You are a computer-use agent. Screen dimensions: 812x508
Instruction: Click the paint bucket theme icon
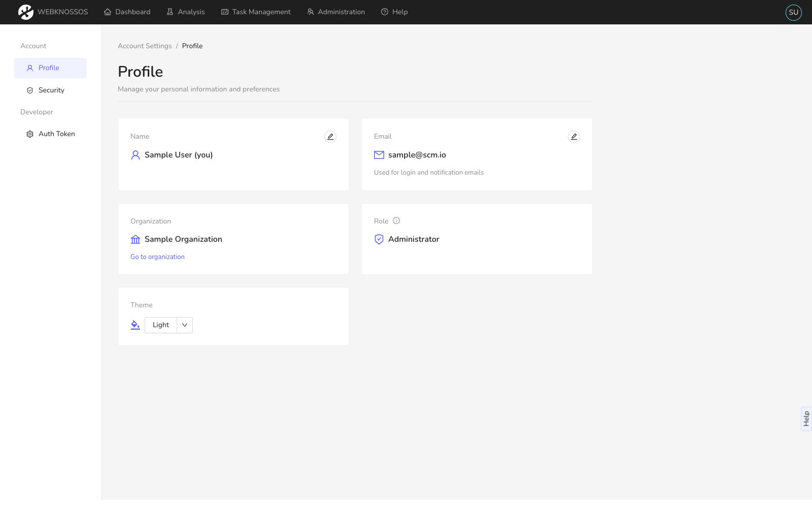coord(136,325)
